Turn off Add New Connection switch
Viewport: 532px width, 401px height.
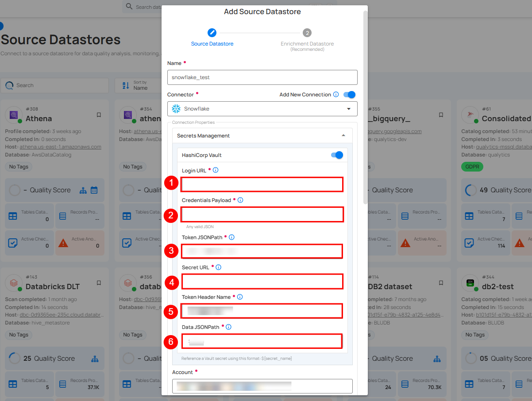tap(349, 95)
